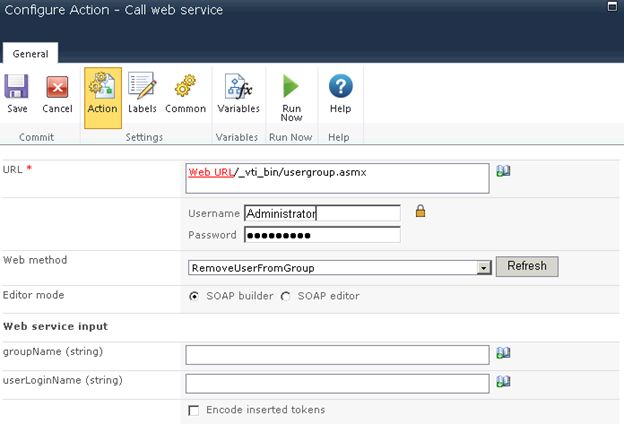The height and width of the screenshot is (424, 624).
Task: Open the Web method dropdown arrow
Action: tap(484, 268)
